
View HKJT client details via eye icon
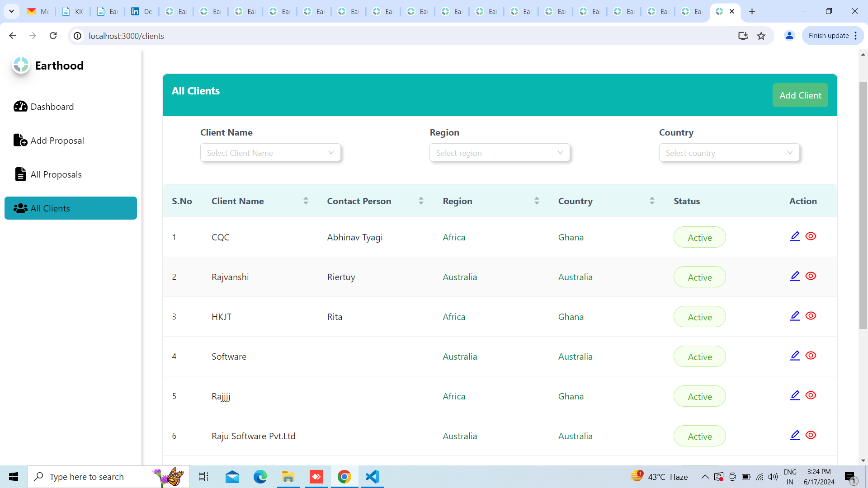click(x=811, y=316)
